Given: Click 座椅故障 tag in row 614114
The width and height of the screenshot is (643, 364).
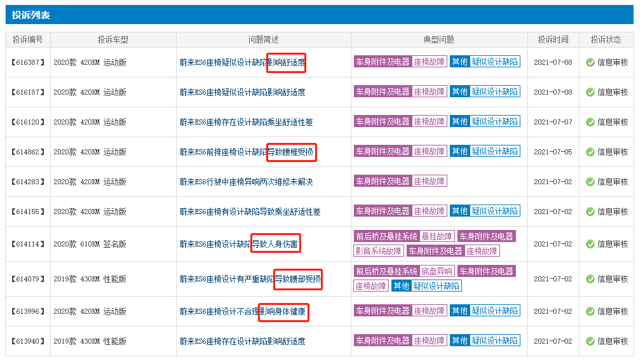Looking at the screenshot, I should pyautogui.click(x=482, y=251).
